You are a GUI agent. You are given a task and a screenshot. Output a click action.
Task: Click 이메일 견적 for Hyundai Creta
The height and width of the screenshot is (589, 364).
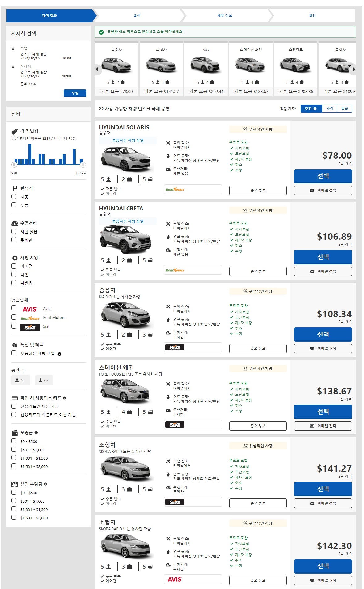tap(323, 271)
